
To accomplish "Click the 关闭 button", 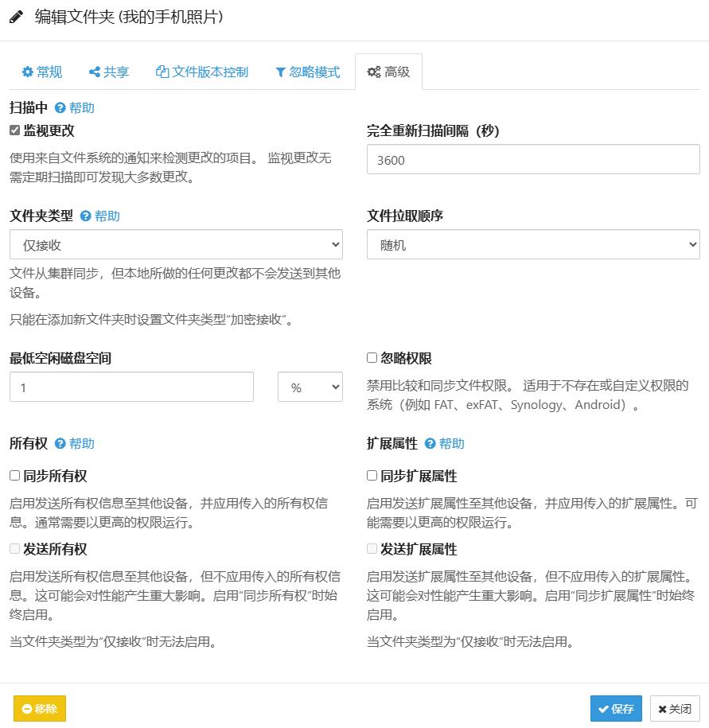I will pos(675,708).
